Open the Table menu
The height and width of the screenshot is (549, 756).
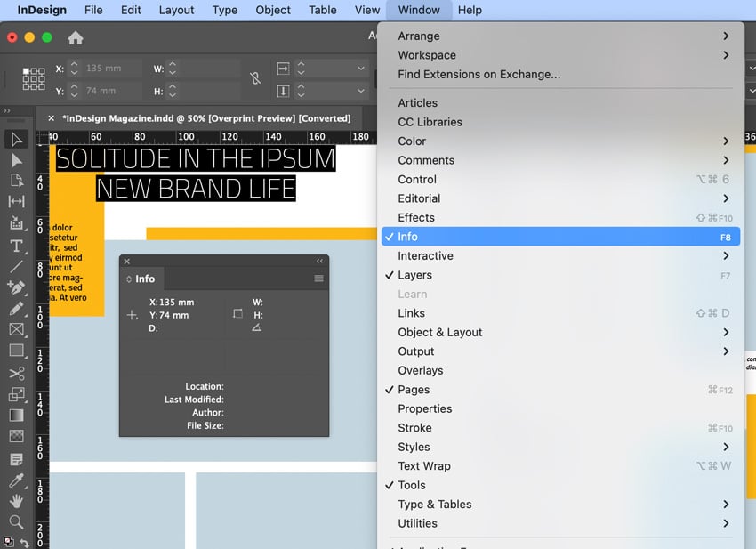[x=322, y=10]
